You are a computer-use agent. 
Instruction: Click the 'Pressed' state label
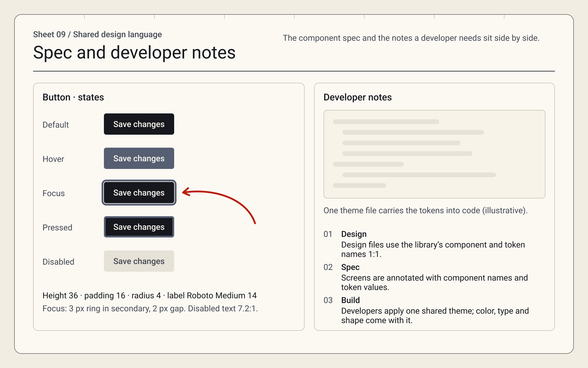(x=57, y=227)
